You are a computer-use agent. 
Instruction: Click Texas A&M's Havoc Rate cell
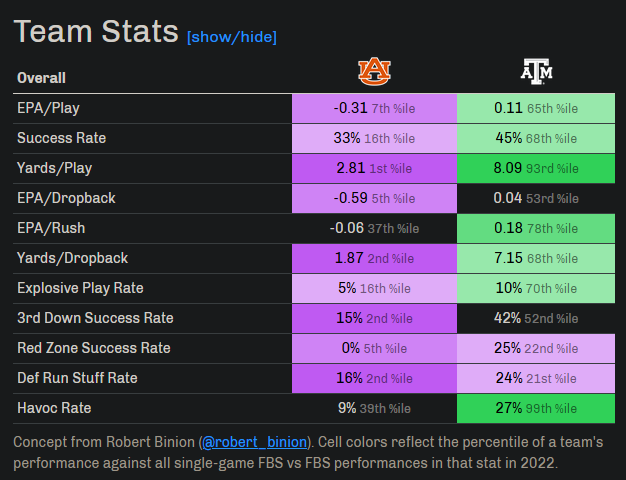tap(535, 408)
